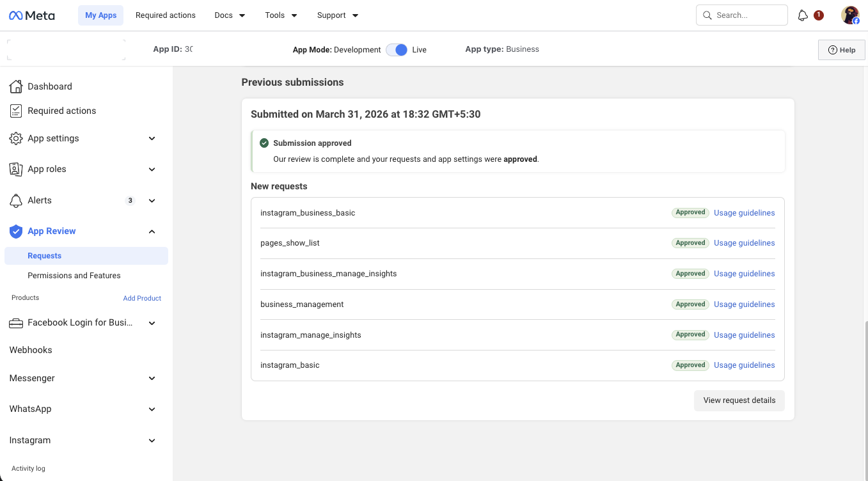
Task: Click the business_management permission name
Action: (x=302, y=304)
